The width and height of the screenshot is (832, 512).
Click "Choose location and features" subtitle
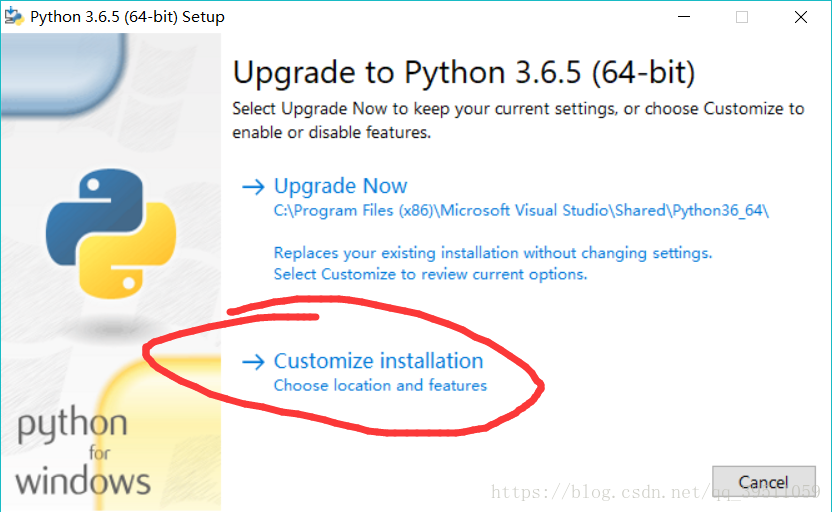coord(380,385)
